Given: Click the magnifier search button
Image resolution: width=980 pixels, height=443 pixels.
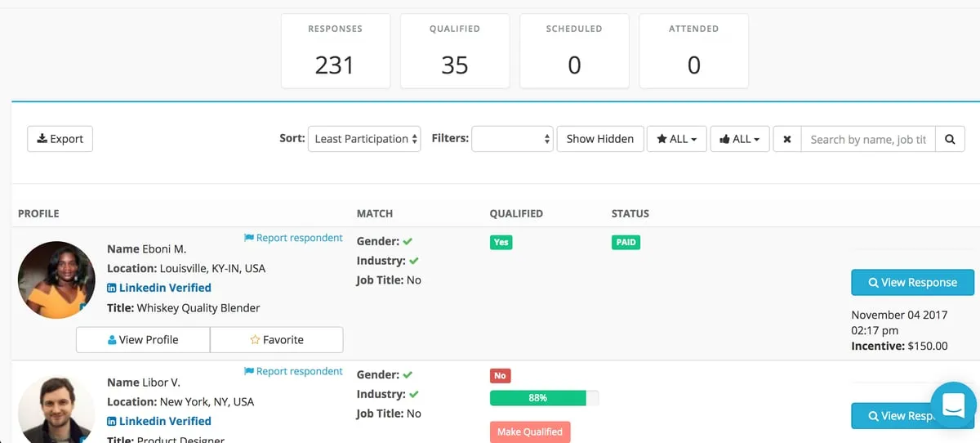Looking at the screenshot, I should pos(950,139).
